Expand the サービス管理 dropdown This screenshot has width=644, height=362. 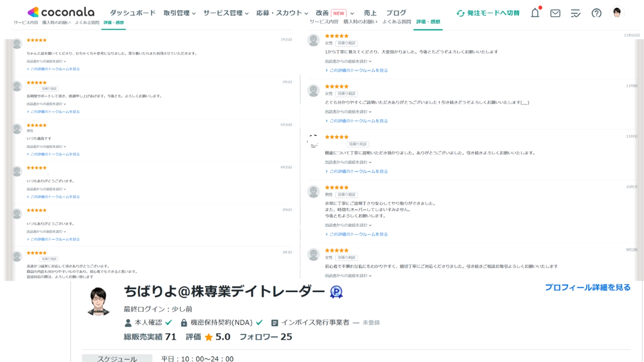224,12
